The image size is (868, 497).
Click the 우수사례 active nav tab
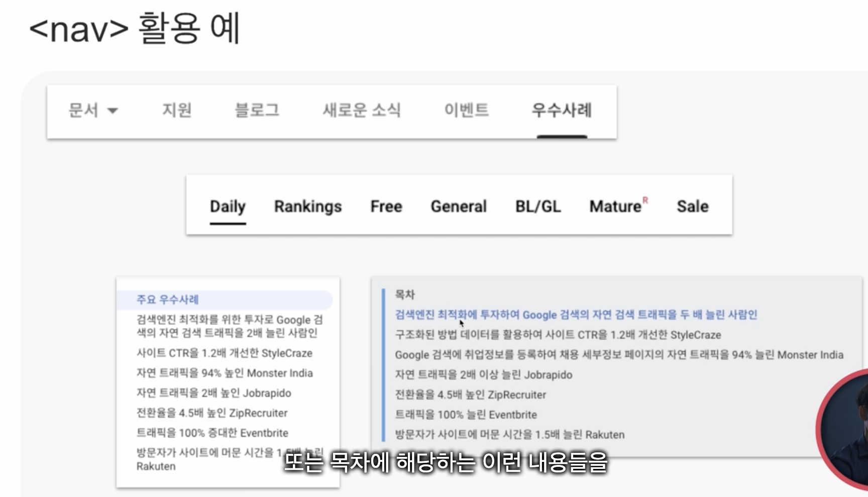click(x=562, y=110)
